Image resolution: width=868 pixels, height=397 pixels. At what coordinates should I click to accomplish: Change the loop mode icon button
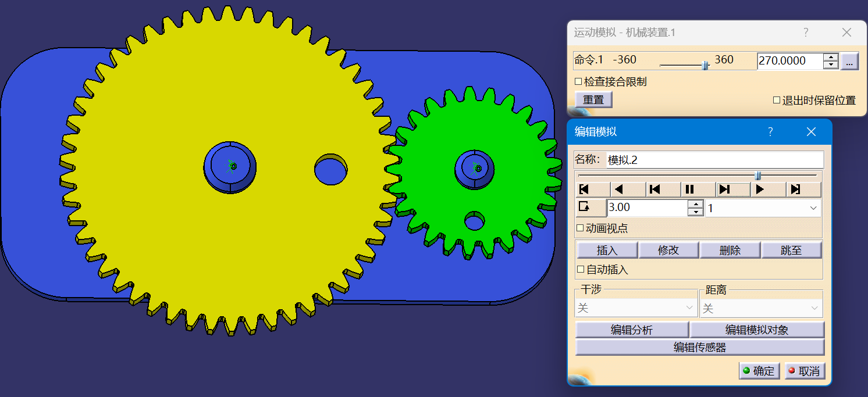tap(585, 208)
